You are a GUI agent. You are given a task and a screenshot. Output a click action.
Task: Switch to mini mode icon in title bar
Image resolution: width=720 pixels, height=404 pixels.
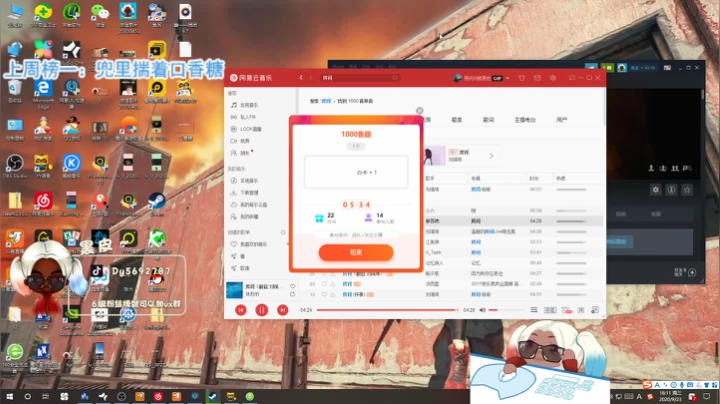point(572,78)
